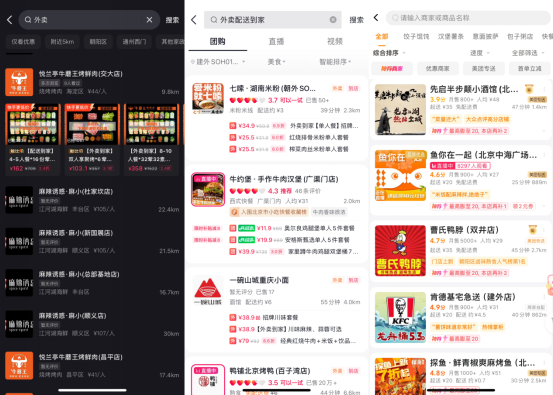Open 麻辣诱惑·麻小(新国展店) listing
Image resolution: width=553 pixels, height=395 pixels.
pos(92,242)
